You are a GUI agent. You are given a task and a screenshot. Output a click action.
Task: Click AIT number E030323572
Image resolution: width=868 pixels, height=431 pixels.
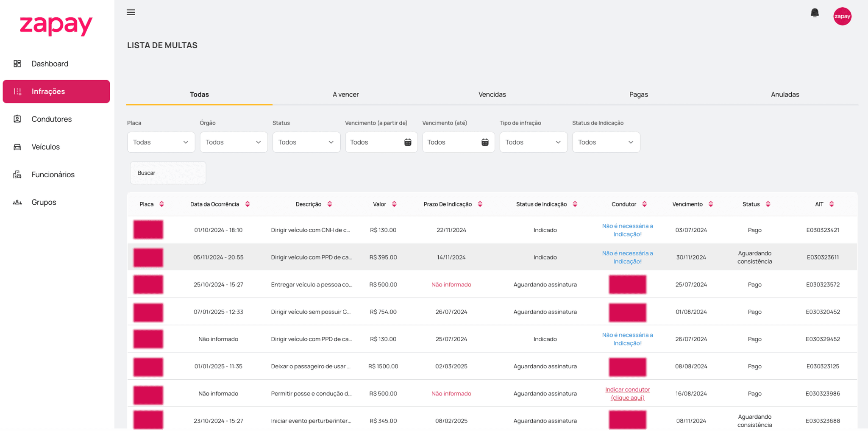pyautogui.click(x=823, y=285)
